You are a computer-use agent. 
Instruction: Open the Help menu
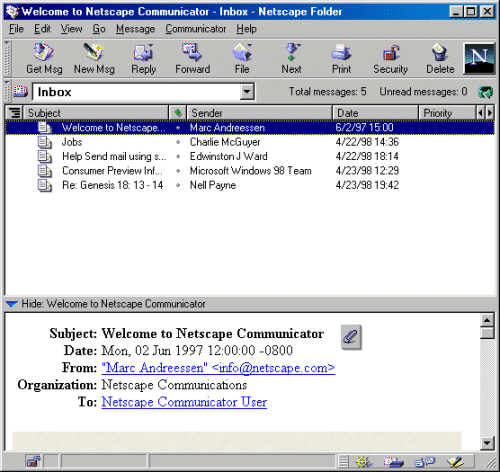click(x=246, y=29)
